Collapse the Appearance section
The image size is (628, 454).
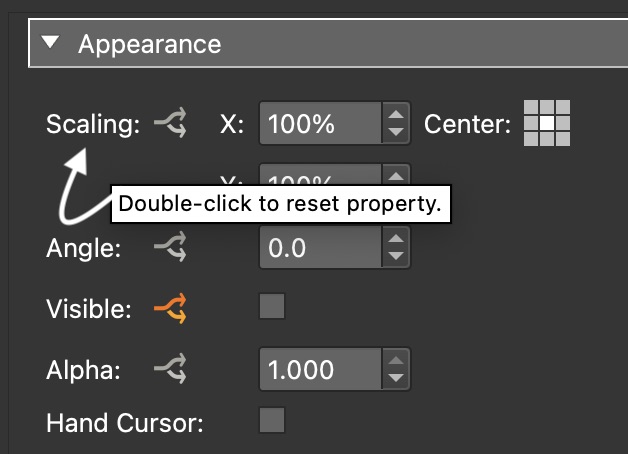(52, 44)
